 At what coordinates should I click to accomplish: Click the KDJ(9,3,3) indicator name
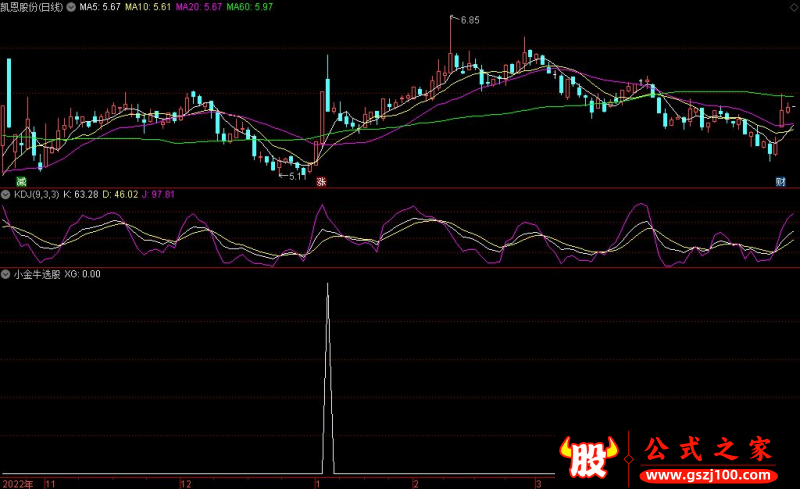(36, 194)
